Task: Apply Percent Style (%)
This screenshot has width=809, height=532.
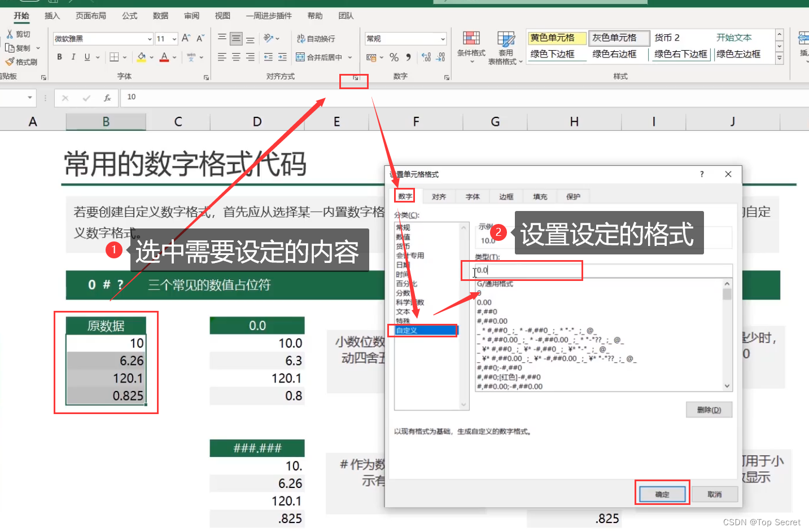Action: 394,57
